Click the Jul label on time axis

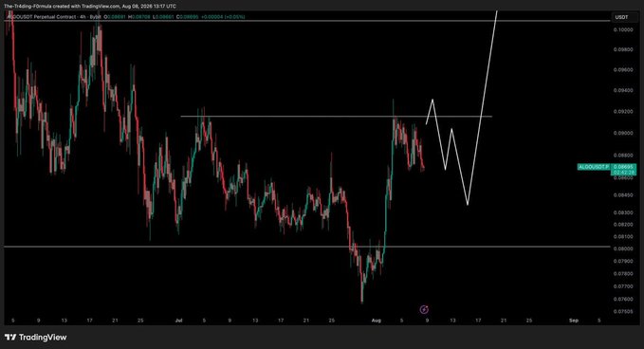tap(178, 321)
